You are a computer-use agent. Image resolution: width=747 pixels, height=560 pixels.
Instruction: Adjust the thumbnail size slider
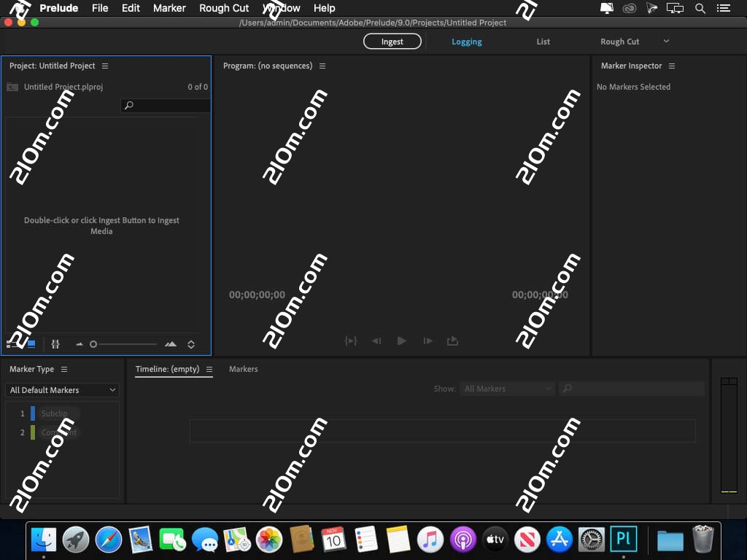pyautogui.click(x=123, y=344)
